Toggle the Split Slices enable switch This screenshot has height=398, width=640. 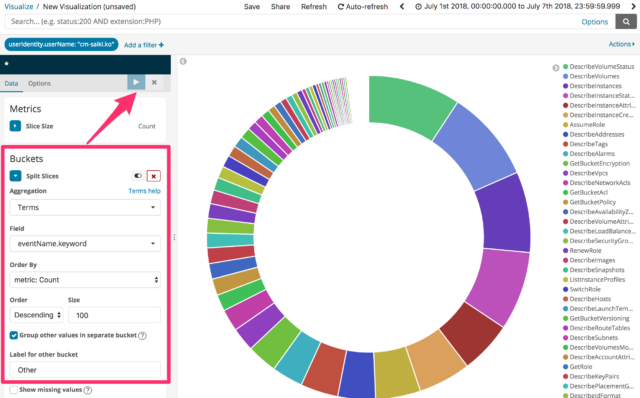pos(138,176)
